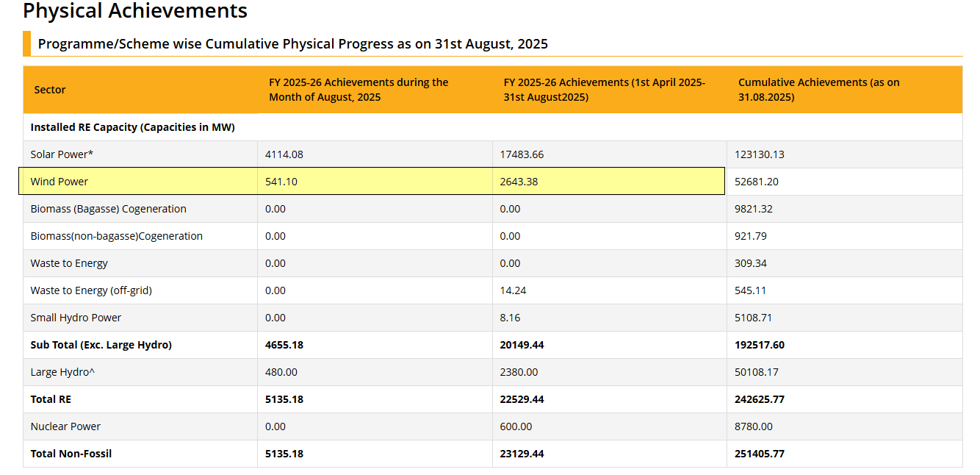Click the Sector column header
The height and width of the screenshot is (475, 980).
(x=49, y=90)
